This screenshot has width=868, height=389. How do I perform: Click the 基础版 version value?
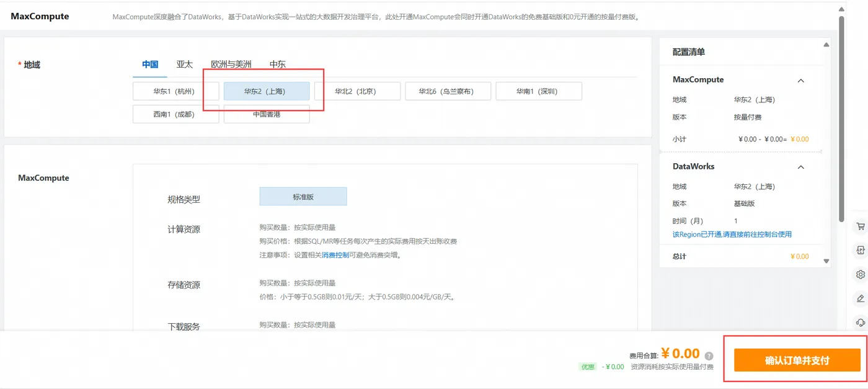pos(744,203)
